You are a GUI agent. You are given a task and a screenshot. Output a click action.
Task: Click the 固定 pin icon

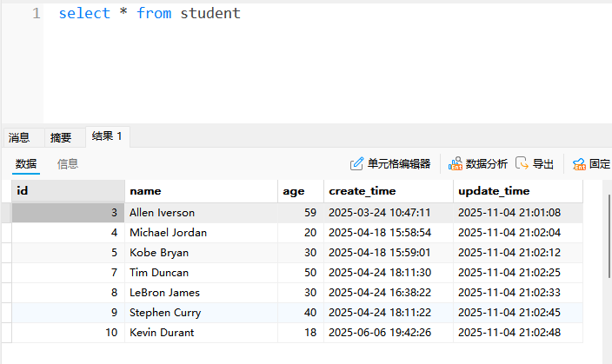tap(579, 163)
